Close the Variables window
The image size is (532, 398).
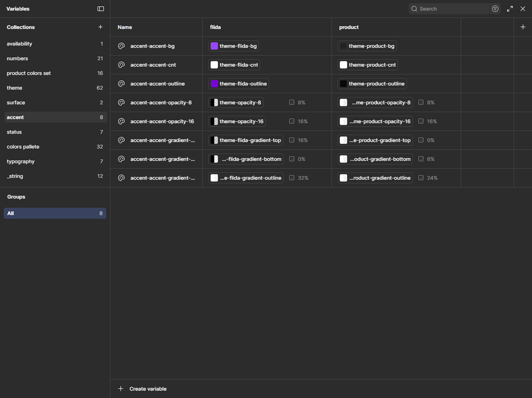[523, 9]
